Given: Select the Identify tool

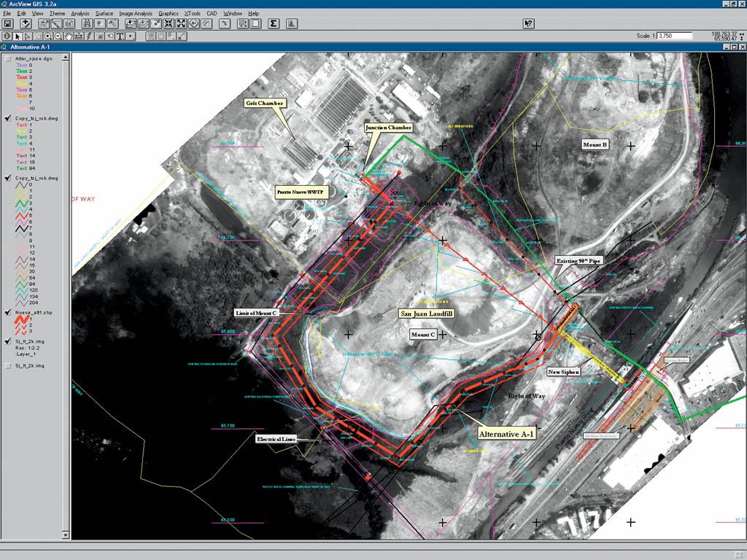Looking at the screenshot, I should coord(6,36).
